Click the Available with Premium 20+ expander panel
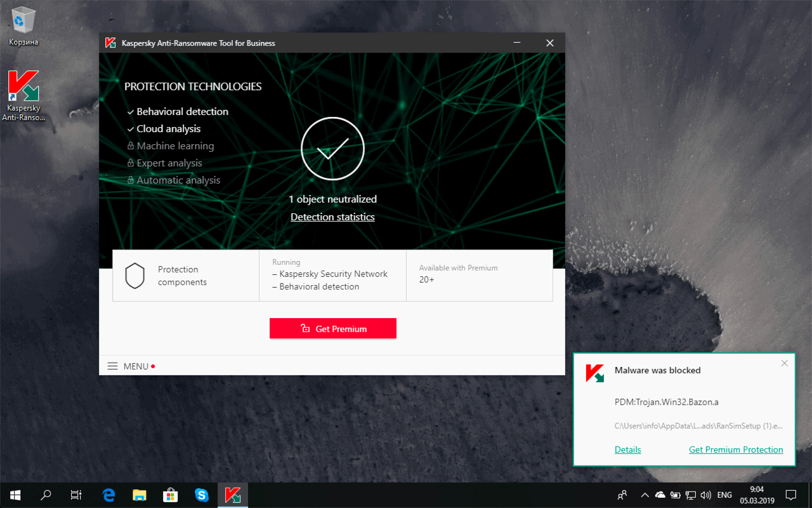Image resolution: width=812 pixels, height=508 pixels. point(479,275)
